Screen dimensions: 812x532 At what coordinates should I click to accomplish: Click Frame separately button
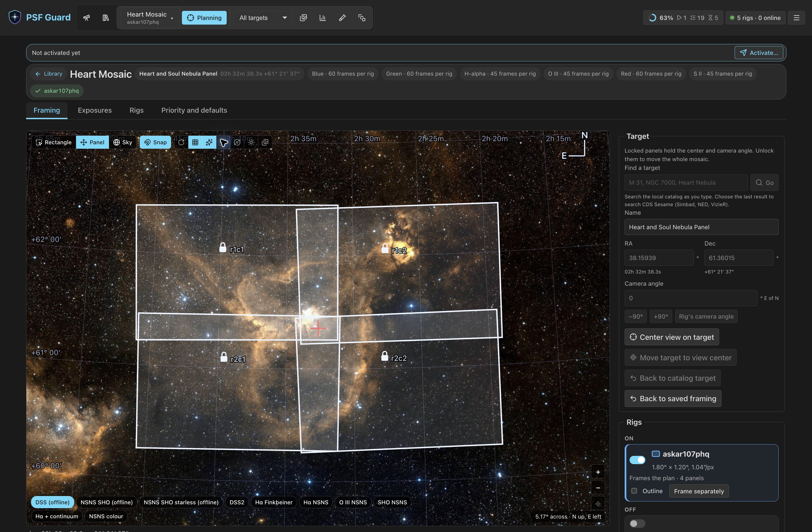click(699, 491)
